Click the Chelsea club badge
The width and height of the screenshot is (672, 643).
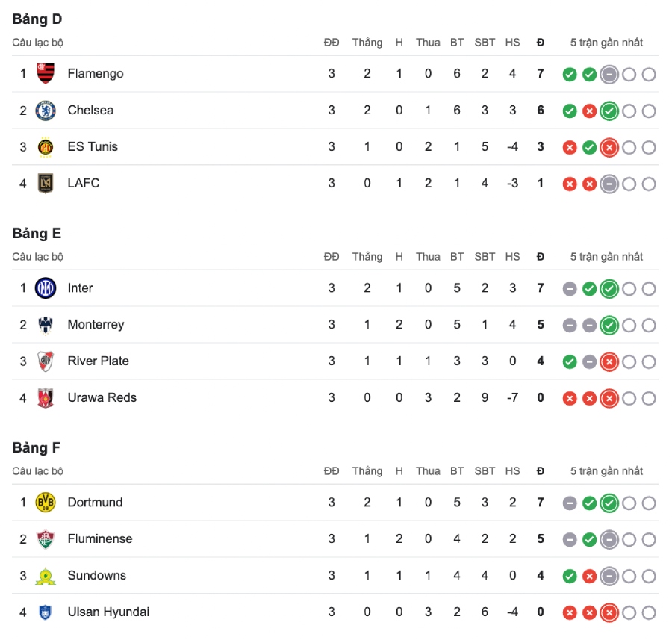(46, 111)
